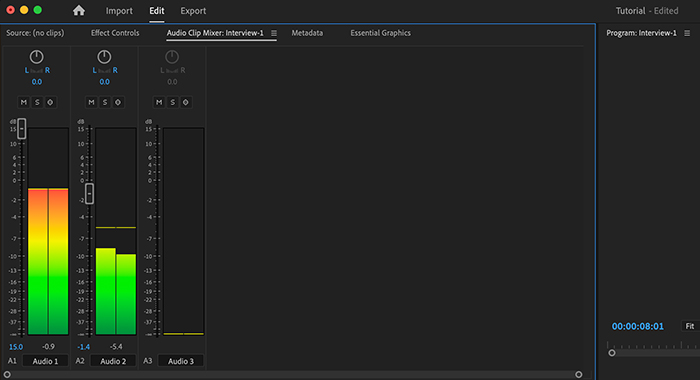Solo the Audio 2 track
This screenshot has height=380, width=700.
(104, 102)
